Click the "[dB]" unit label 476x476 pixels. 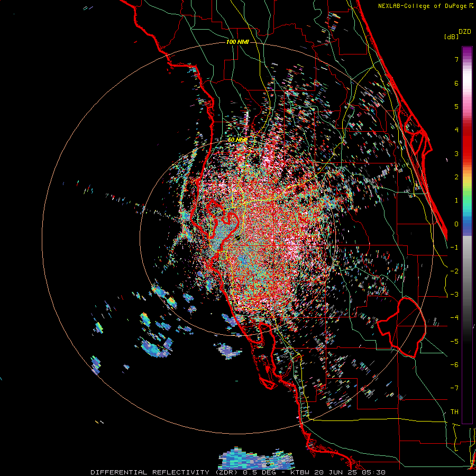(x=451, y=37)
